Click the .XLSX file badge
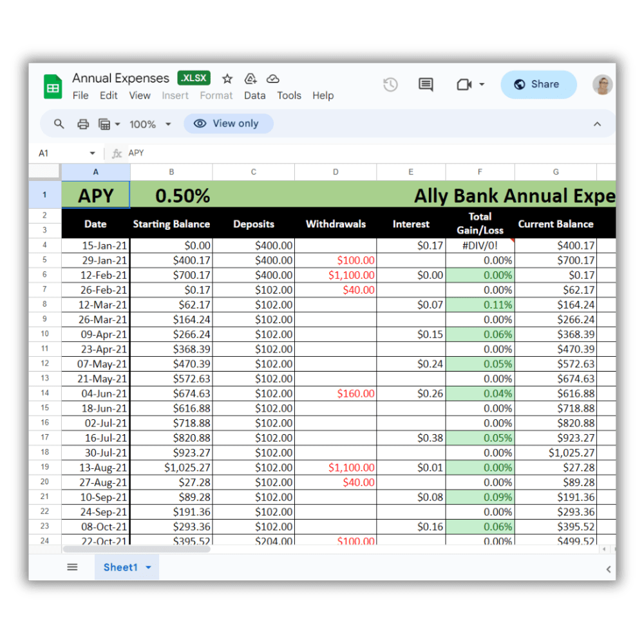Screen dimensions: 644x644 tap(194, 78)
